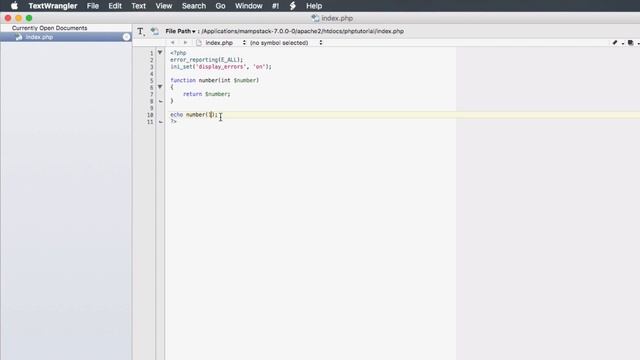Image resolution: width=640 pixels, height=360 pixels.
Task: Open the index.php document popup
Action: (221, 42)
